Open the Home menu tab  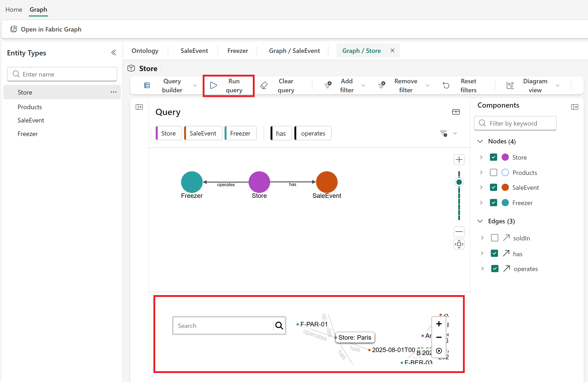tap(14, 9)
